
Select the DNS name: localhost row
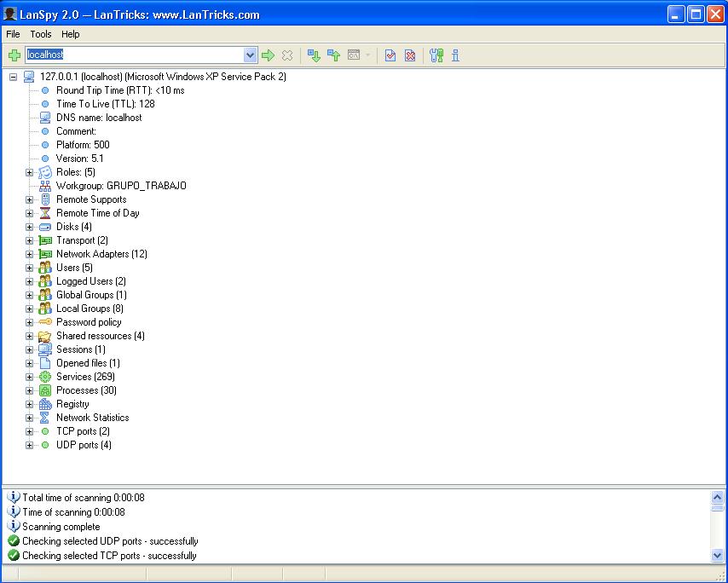point(99,118)
